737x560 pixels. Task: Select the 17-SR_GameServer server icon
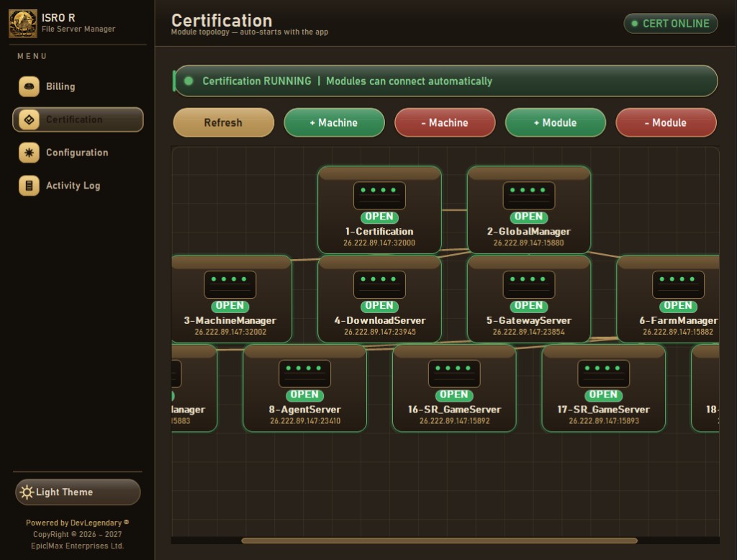tap(604, 374)
